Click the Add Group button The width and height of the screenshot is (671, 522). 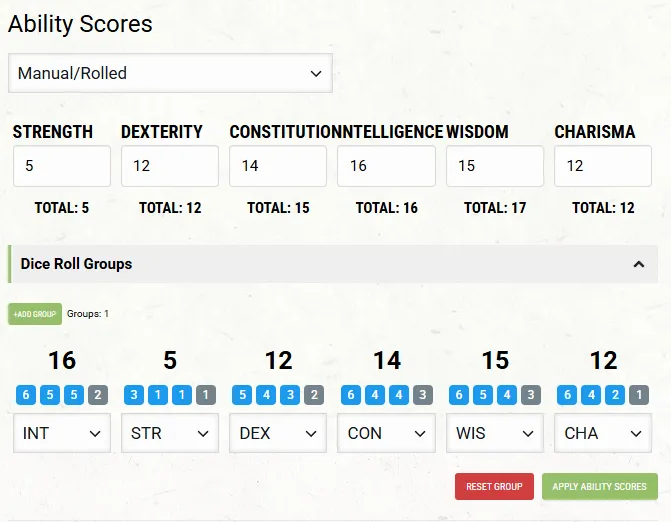point(35,314)
